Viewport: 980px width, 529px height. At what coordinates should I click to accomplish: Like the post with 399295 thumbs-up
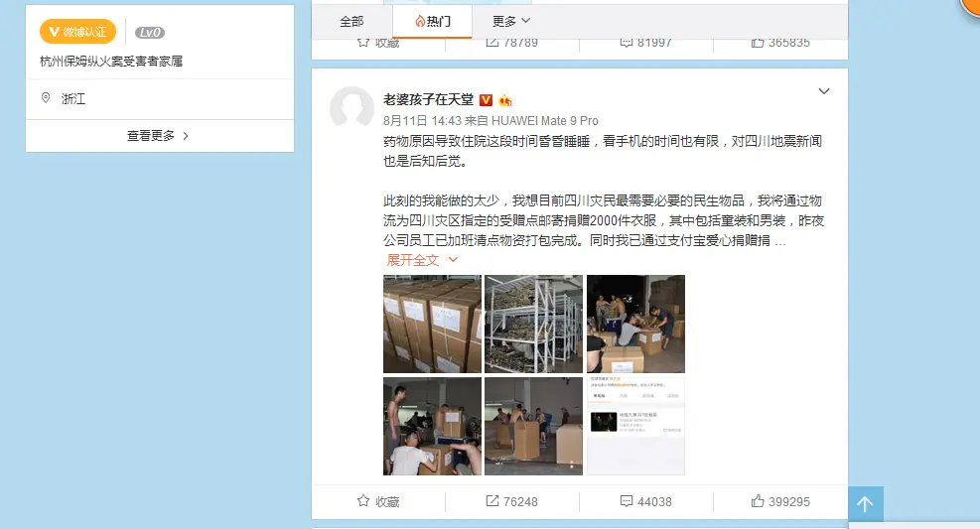(758, 501)
